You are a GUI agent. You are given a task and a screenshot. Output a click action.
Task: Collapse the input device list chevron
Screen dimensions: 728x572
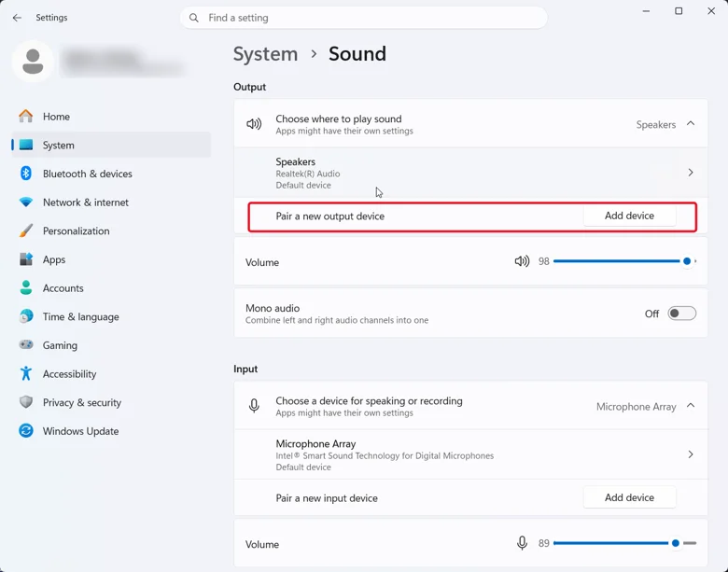(691, 405)
